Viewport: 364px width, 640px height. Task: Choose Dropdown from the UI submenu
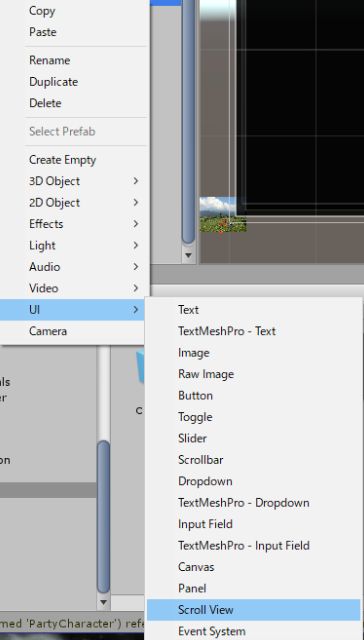click(205, 481)
